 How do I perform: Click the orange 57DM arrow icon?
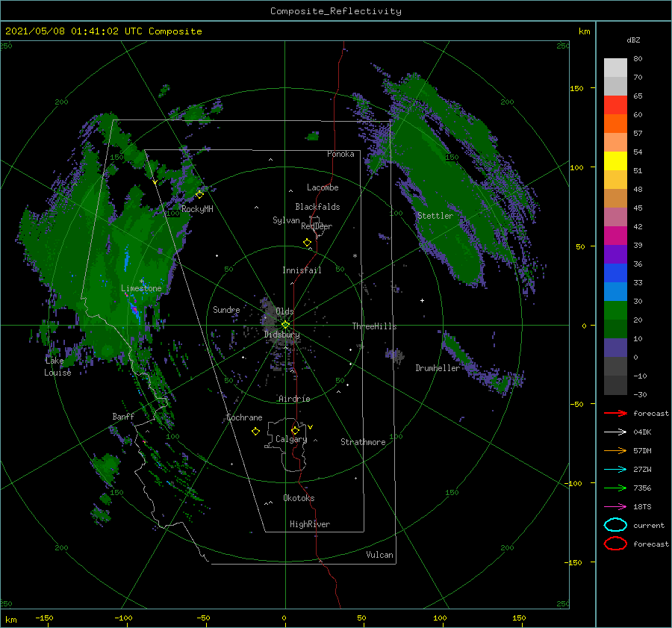click(x=615, y=450)
